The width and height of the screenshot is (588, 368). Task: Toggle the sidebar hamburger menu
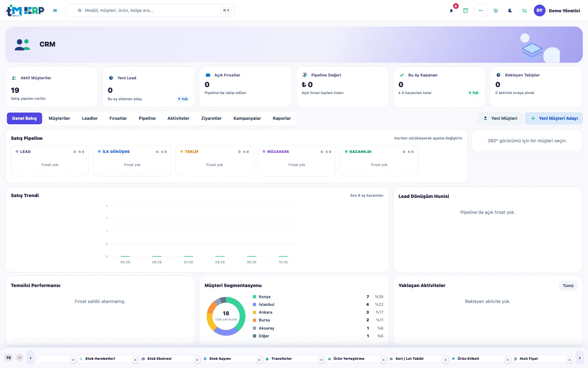55,11
